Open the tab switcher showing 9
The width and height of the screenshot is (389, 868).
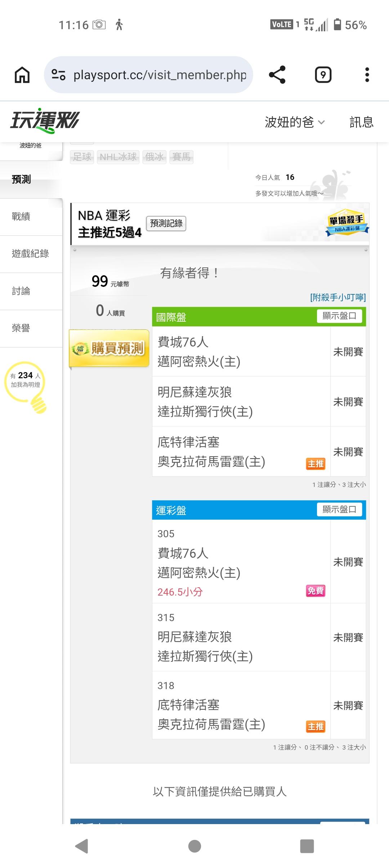323,75
